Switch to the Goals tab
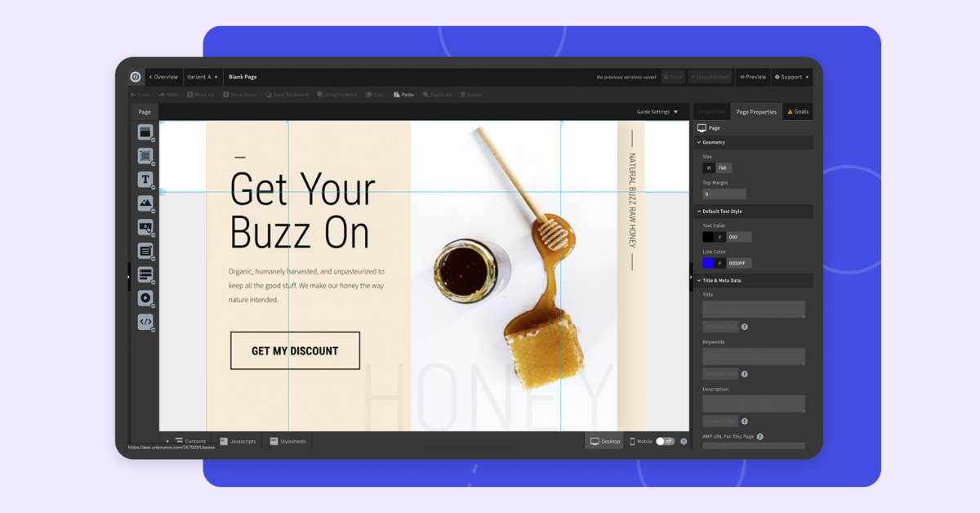Screen dimensions: 980x513 pos(798,112)
